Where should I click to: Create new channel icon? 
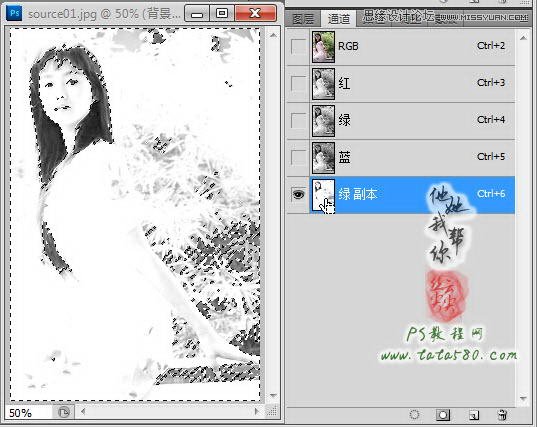pos(474,415)
